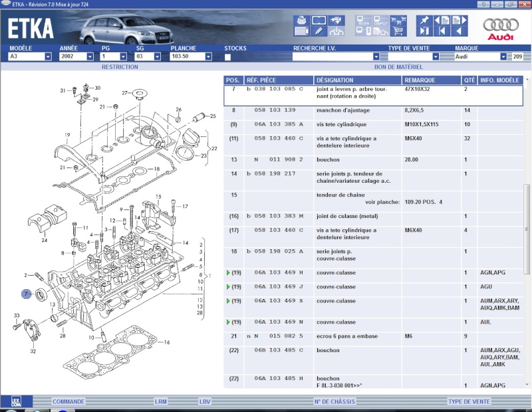Open the MODÈLE dropdown showing A3
Screen dimensions: 532x412
48,57
